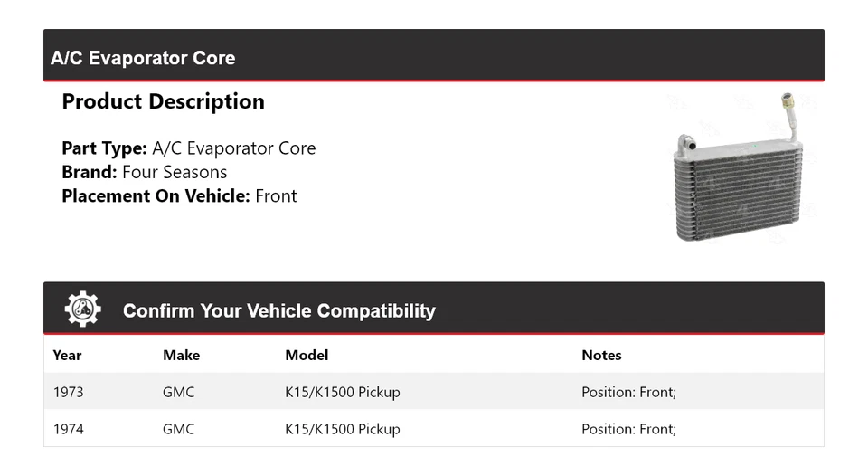Click the Part Type line

[188, 148]
